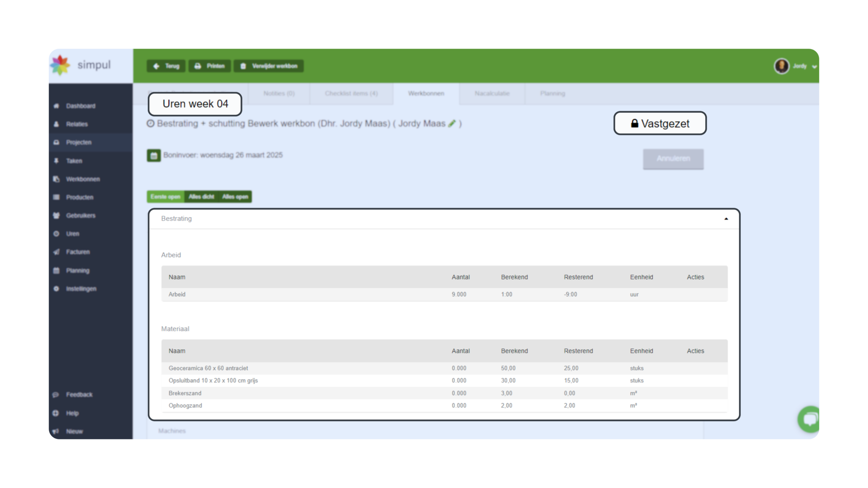The height and width of the screenshot is (488, 868).
Task: Open Planning calendar icon in sidebar
Action: tap(56, 271)
